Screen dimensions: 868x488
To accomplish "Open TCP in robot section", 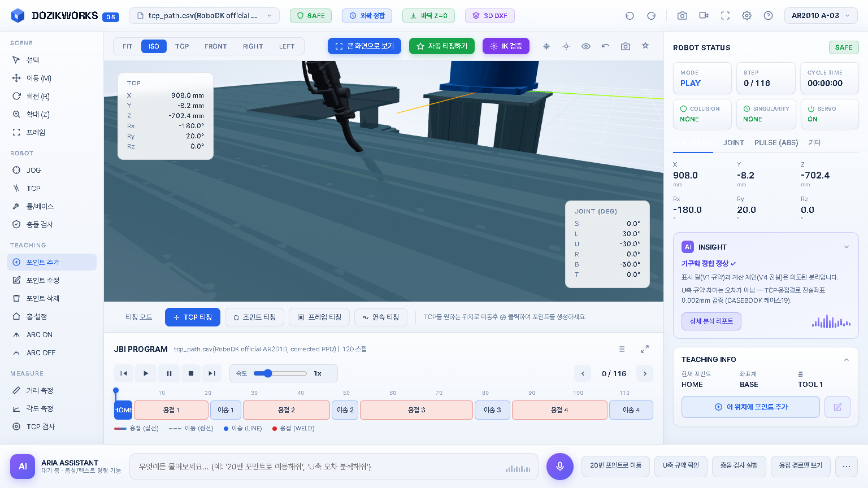I will click(51, 188).
